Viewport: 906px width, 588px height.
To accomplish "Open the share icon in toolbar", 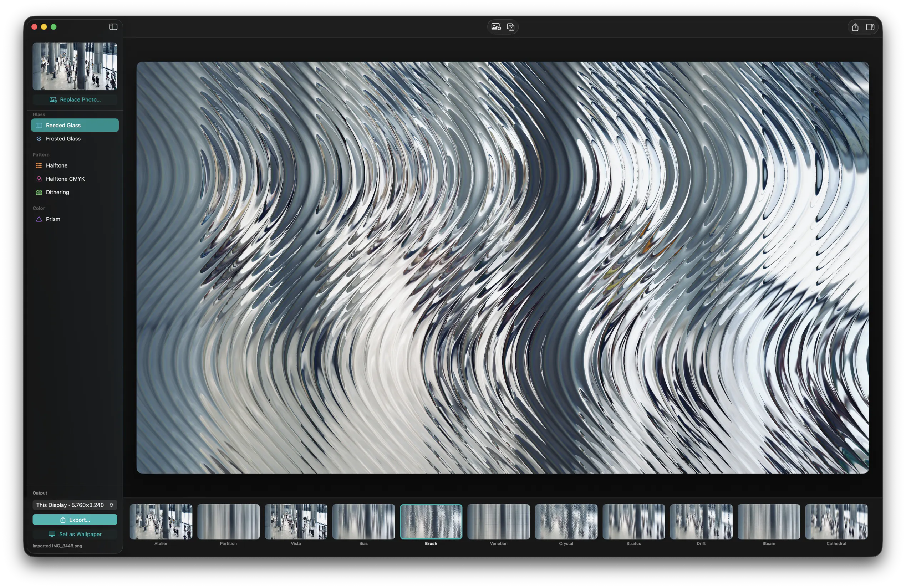I will (x=855, y=27).
